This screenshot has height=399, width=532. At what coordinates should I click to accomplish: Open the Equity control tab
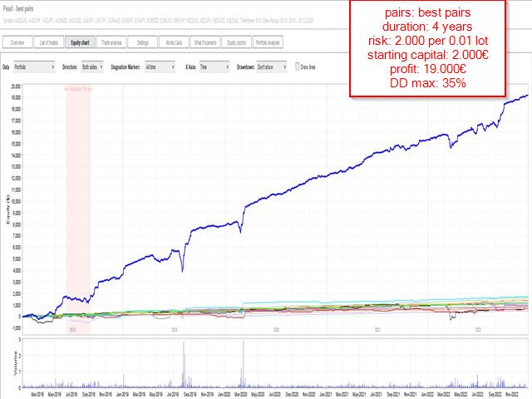coord(236,42)
